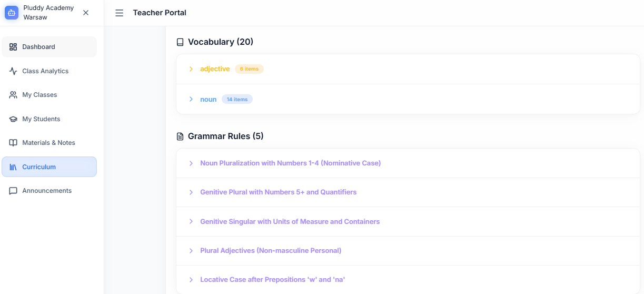Go to Class Analytics
The image size is (644, 294).
[x=49, y=71]
